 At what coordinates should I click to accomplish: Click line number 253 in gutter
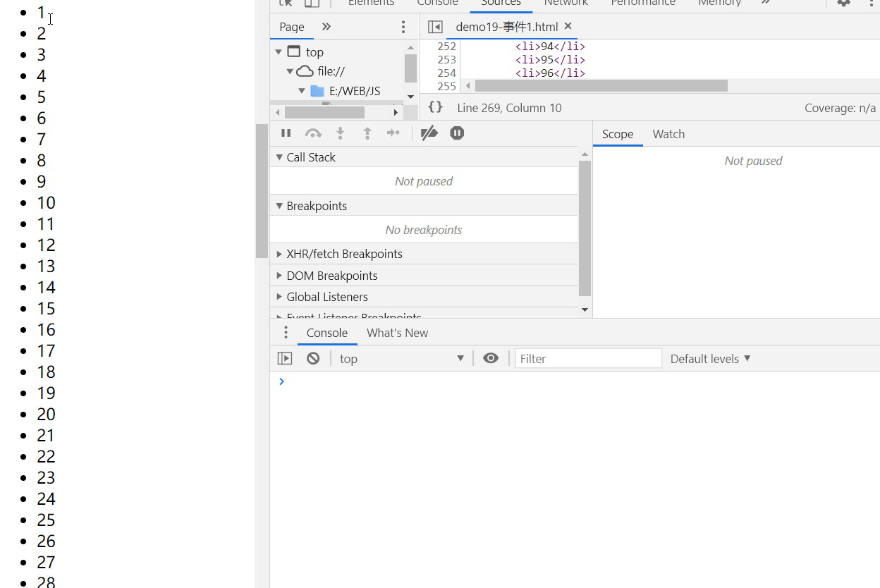[x=446, y=59]
